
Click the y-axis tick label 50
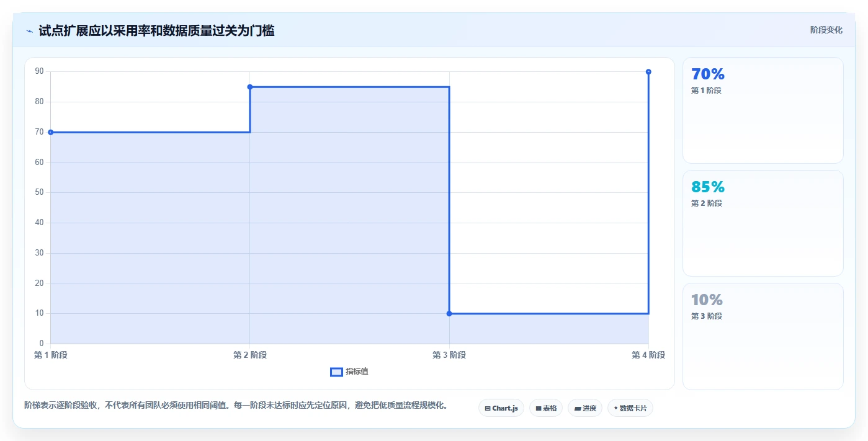click(x=39, y=192)
